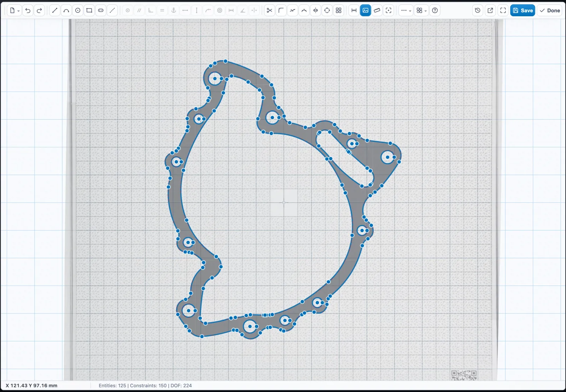Open the help question mark
The height and width of the screenshot is (392, 566).
pyautogui.click(x=435, y=11)
